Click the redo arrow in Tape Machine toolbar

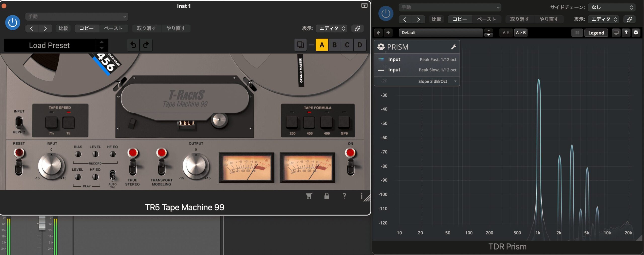point(146,45)
